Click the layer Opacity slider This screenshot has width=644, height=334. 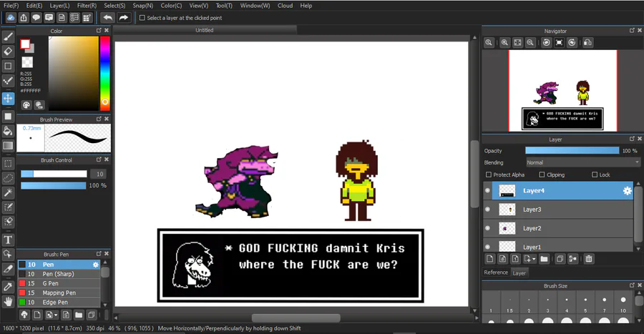[x=572, y=151]
